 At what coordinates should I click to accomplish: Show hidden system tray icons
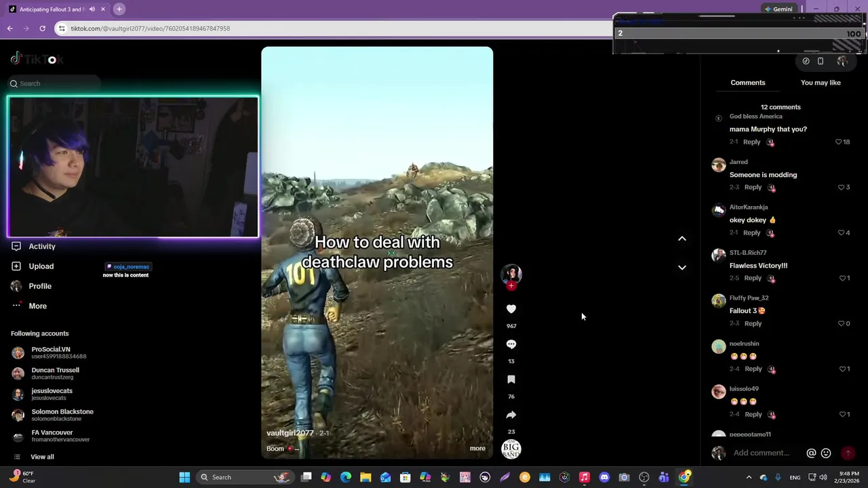(749, 477)
